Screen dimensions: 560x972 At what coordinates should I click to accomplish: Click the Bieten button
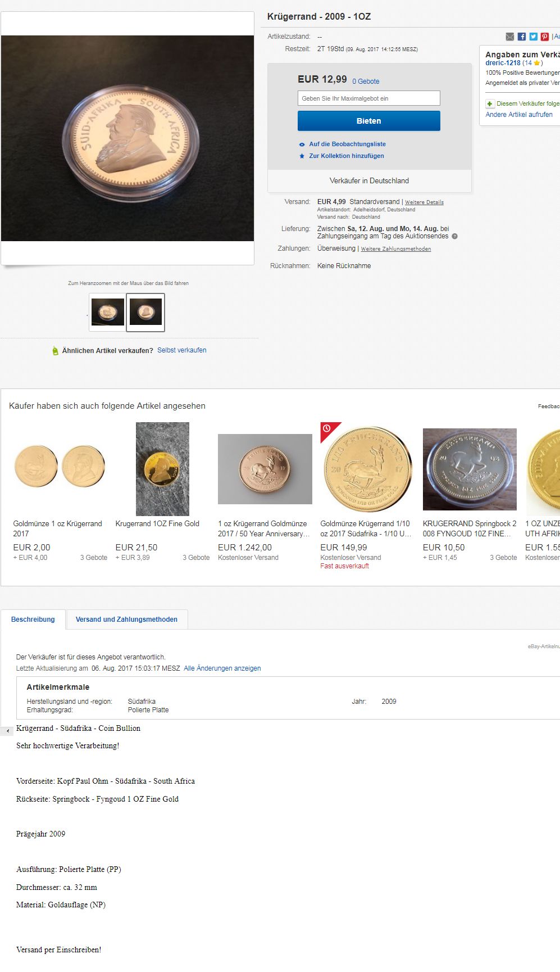(368, 121)
